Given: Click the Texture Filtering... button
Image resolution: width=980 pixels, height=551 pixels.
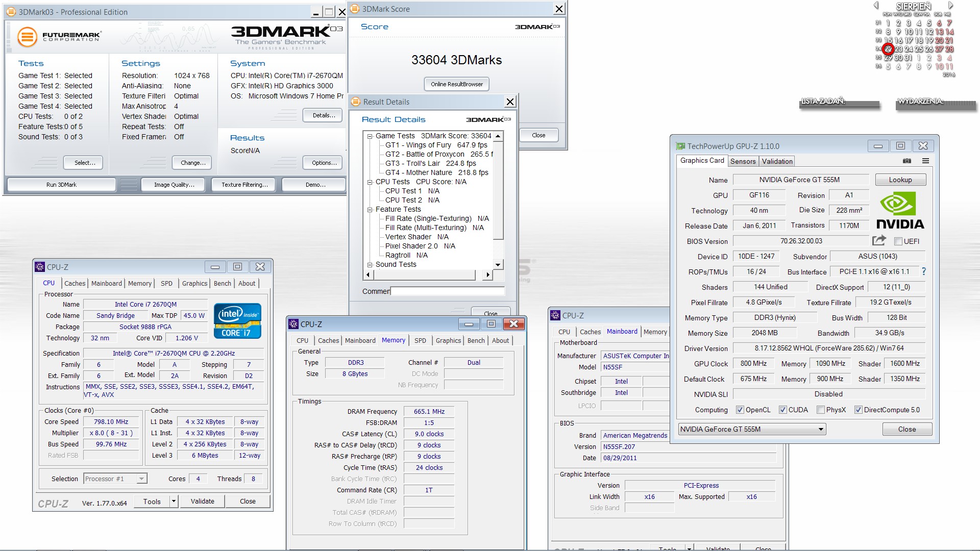Looking at the screenshot, I should (x=244, y=185).
